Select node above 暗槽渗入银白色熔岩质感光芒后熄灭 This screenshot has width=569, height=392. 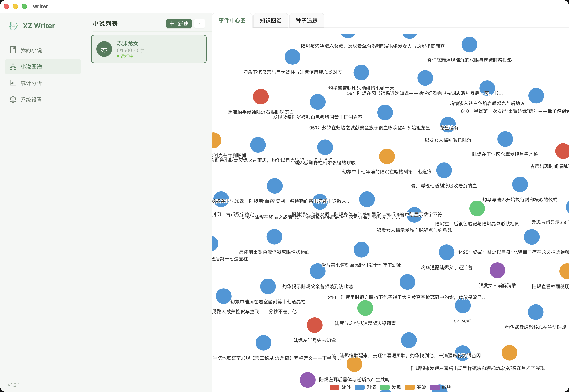(x=487, y=88)
